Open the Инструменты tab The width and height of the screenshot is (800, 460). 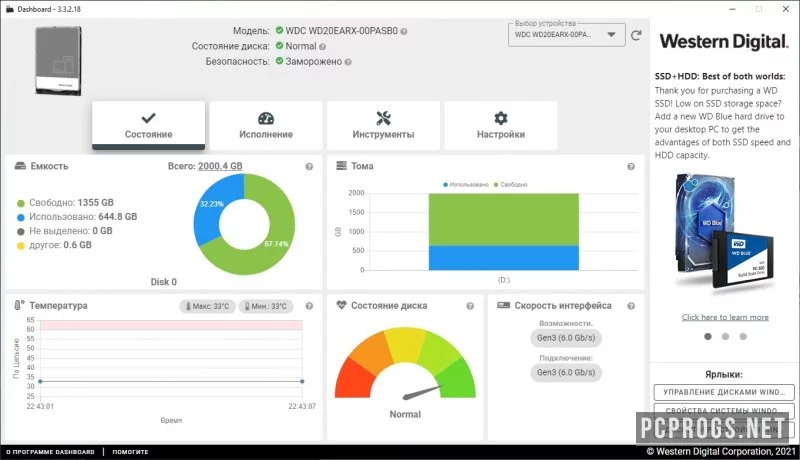click(383, 125)
